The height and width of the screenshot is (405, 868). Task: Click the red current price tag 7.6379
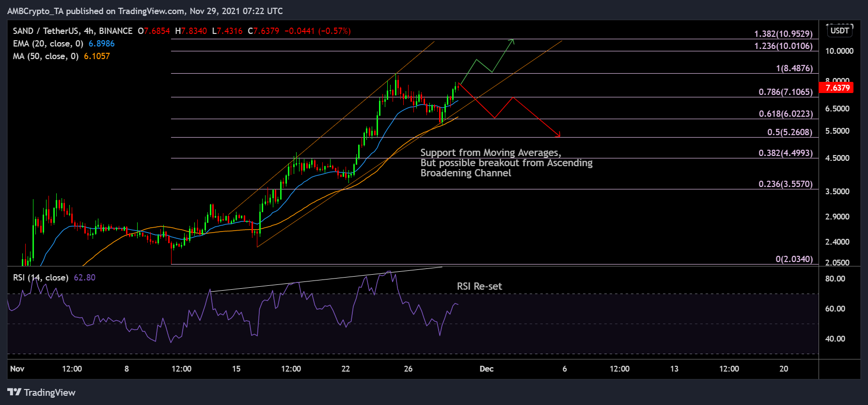click(x=836, y=88)
